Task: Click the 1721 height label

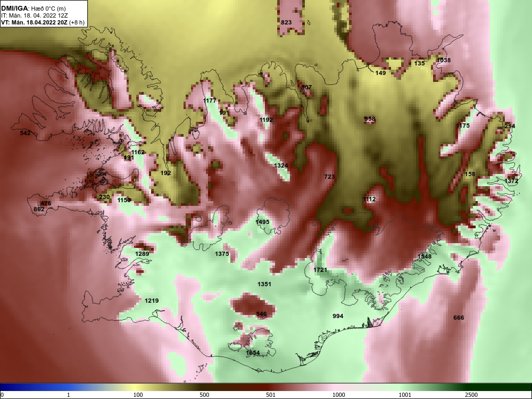Action: [x=320, y=270]
